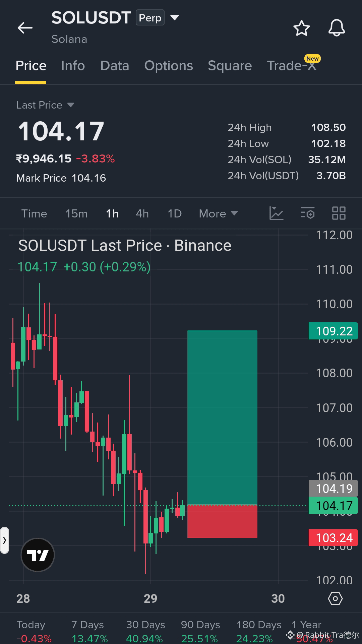Select the 15m timeframe
This screenshot has height=644, width=362.
coord(76,213)
